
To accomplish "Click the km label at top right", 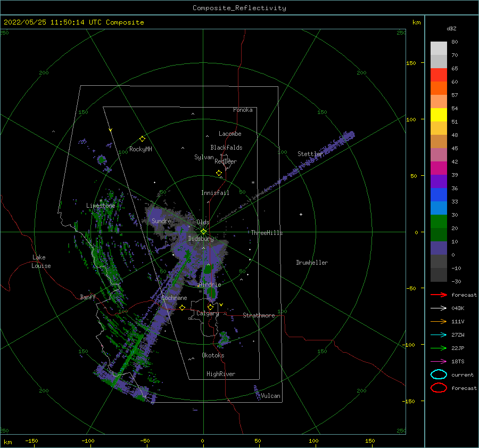I will point(416,22).
